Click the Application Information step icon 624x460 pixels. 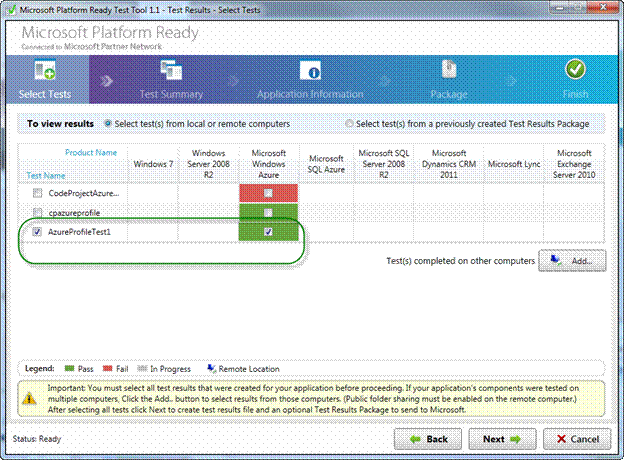pyautogui.click(x=310, y=71)
